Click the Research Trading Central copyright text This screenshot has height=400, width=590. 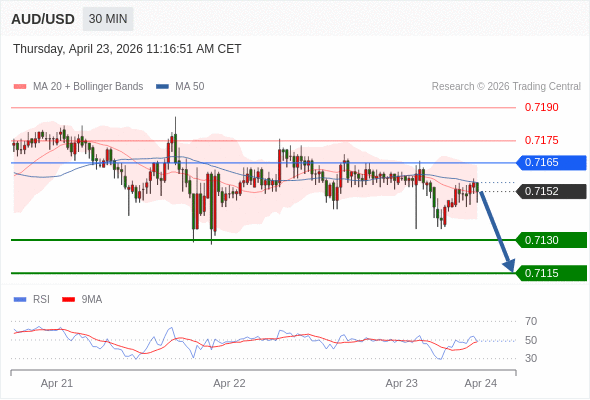pyautogui.click(x=506, y=87)
